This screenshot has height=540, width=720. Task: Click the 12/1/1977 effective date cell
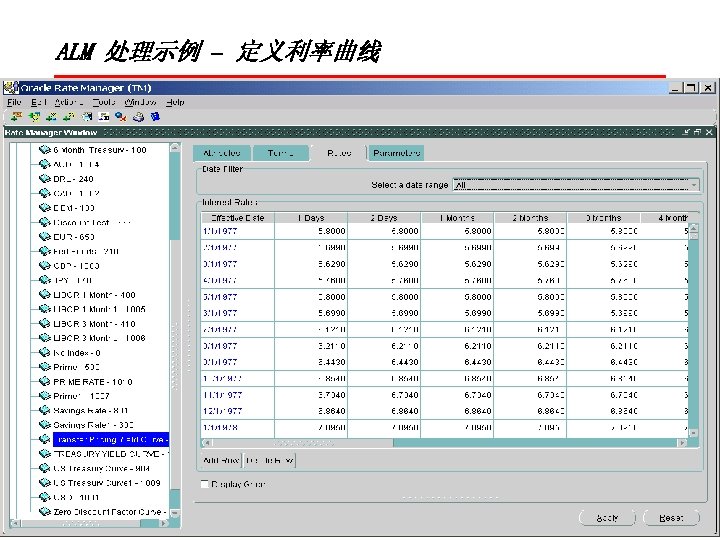237,411
